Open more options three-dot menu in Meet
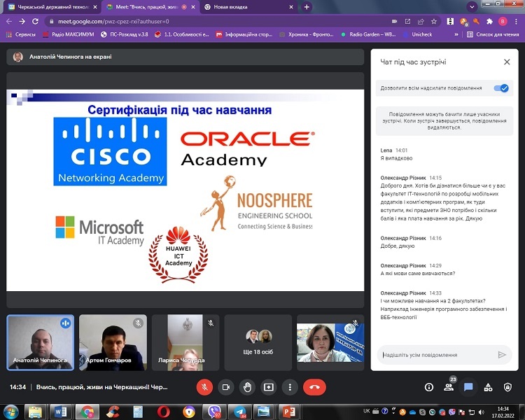The width and height of the screenshot is (525, 420). (290, 387)
